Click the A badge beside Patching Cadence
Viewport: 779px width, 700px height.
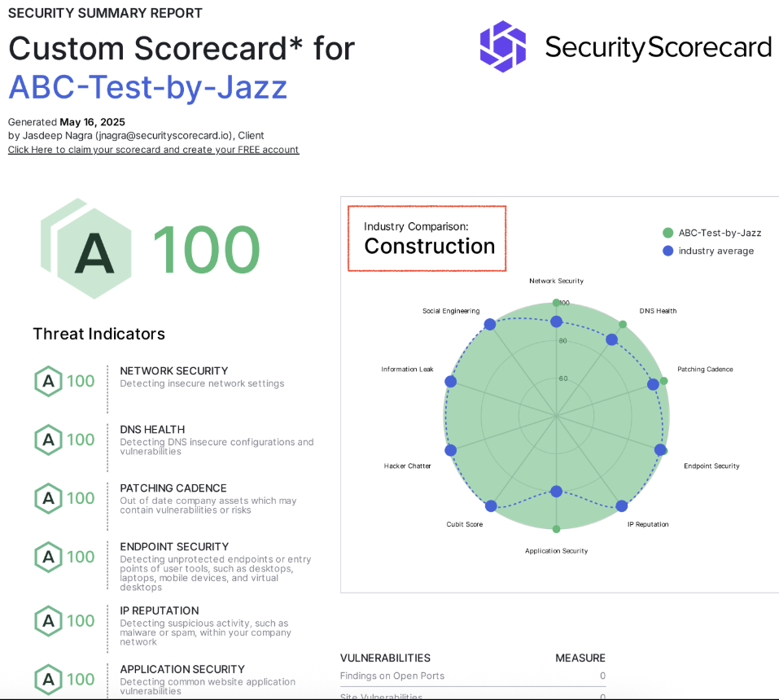[x=48, y=498]
